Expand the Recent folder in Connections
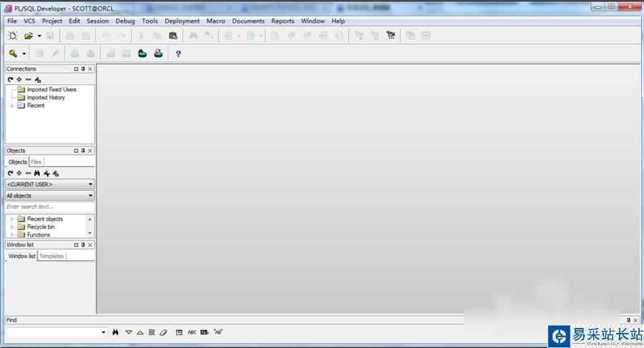644x348 pixels. pyautogui.click(x=12, y=106)
